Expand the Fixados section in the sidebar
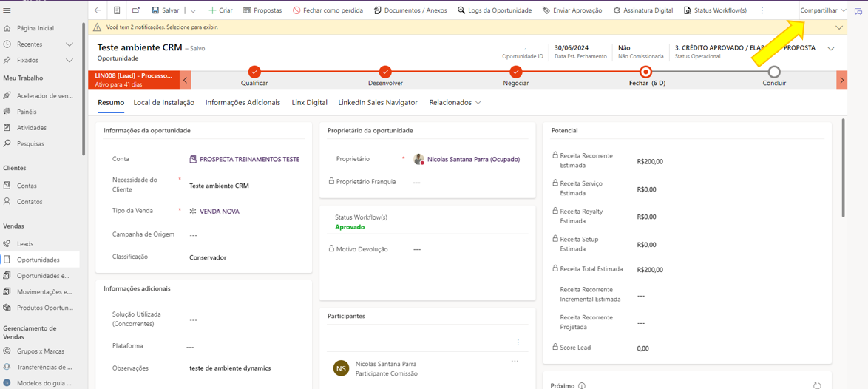The width and height of the screenshot is (868, 389). click(x=69, y=61)
